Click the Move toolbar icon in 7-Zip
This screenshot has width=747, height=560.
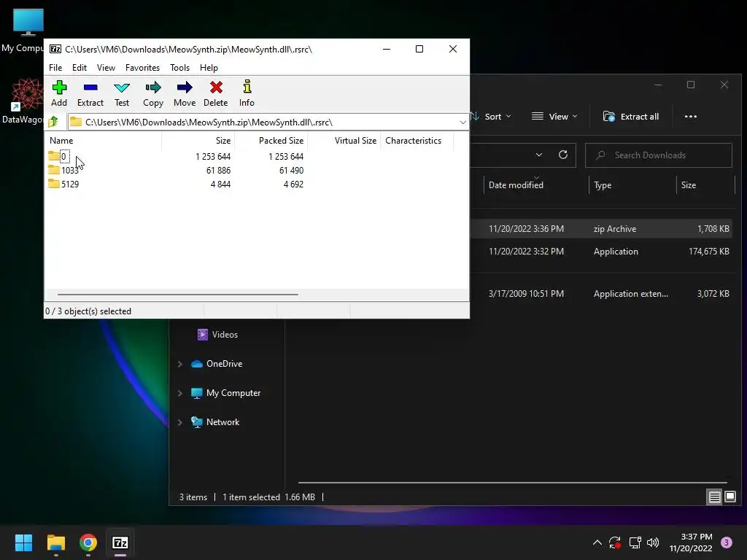185,93
